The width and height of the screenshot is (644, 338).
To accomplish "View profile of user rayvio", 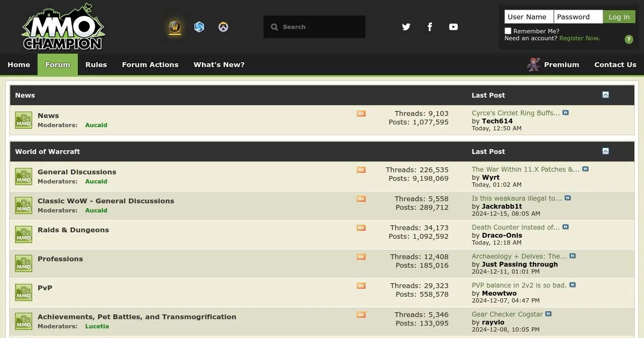I will click(x=493, y=322).
